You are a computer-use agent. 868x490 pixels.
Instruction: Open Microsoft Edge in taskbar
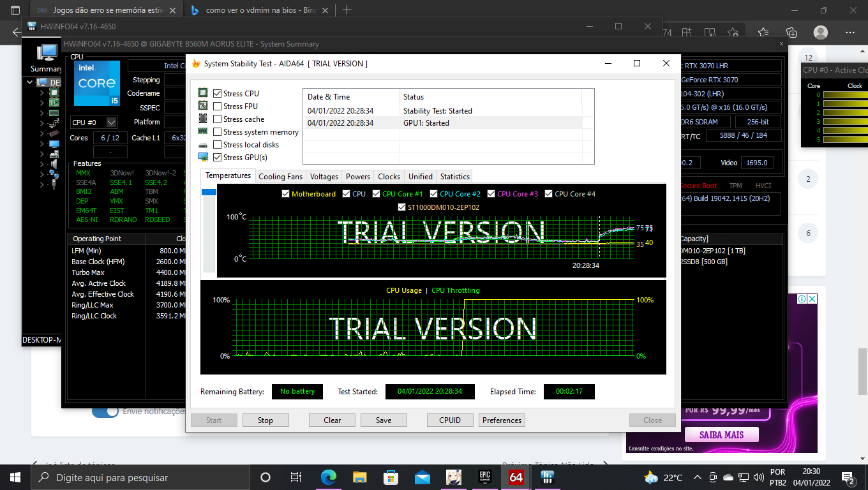[329, 477]
